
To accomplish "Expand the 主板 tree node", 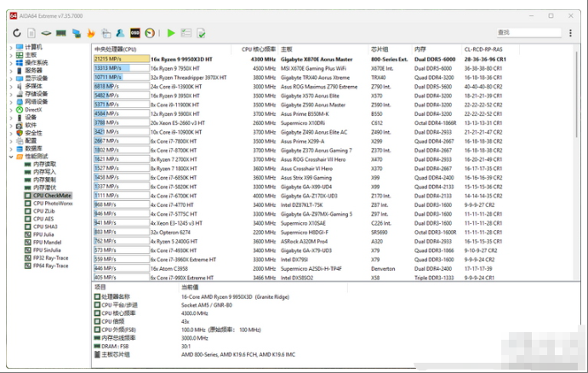I will click(11, 55).
